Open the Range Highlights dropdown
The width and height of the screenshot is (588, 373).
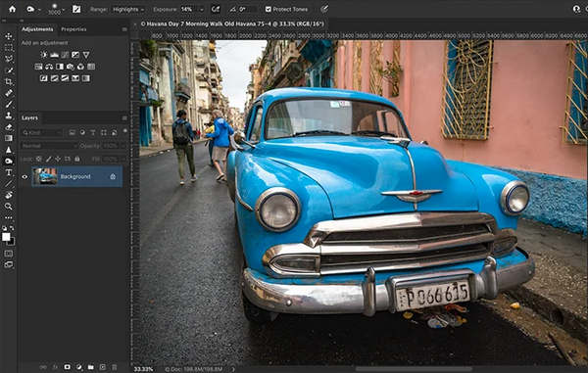[128, 10]
